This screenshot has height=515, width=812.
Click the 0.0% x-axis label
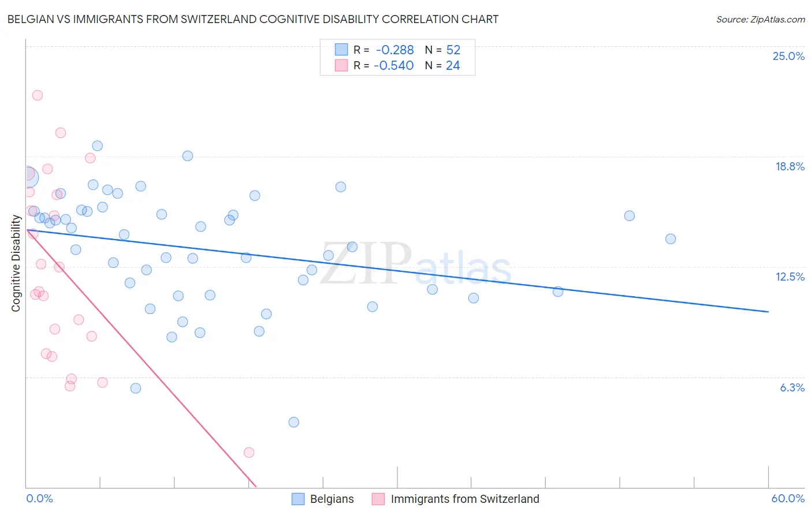(39, 498)
